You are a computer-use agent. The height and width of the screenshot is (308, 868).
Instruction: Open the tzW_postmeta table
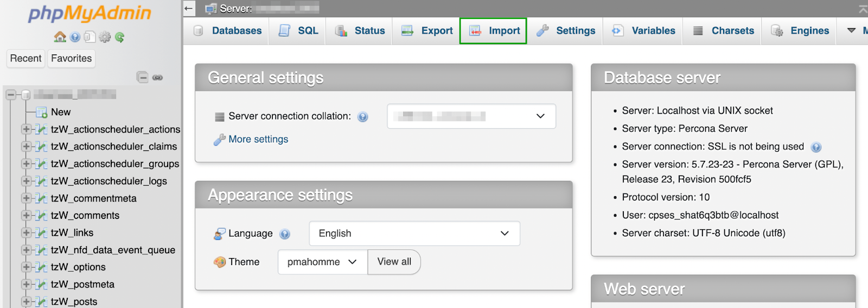pyautogui.click(x=82, y=284)
